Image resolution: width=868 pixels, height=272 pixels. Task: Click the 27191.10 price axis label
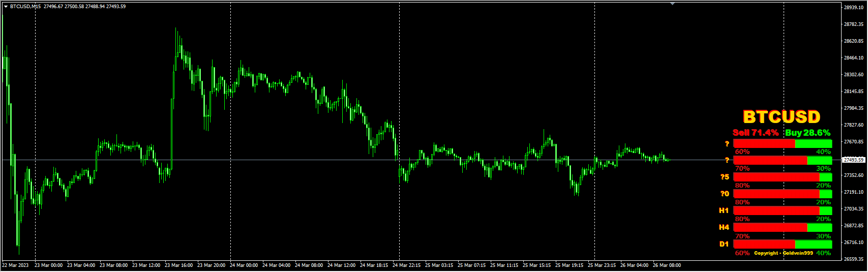[x=854, y=192]
